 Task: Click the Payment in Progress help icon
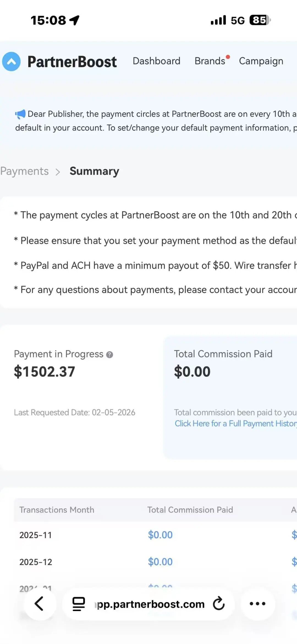pos(109,355)
